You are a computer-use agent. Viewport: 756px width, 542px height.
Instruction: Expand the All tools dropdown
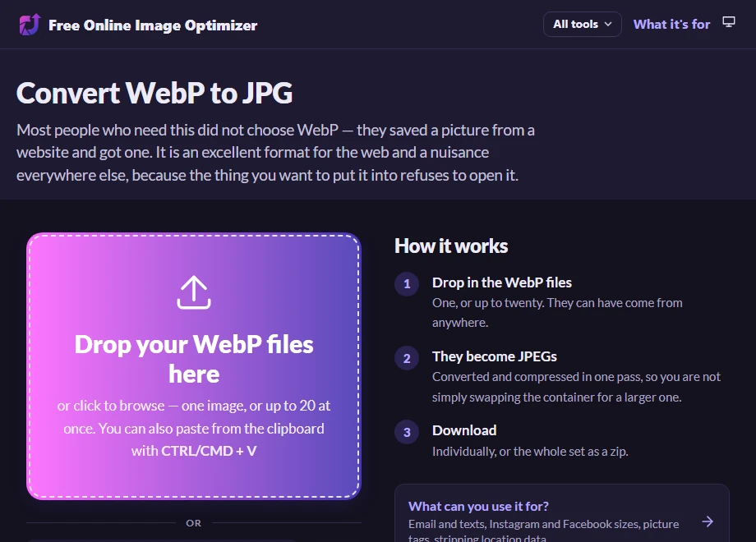[x=582, y=24]
